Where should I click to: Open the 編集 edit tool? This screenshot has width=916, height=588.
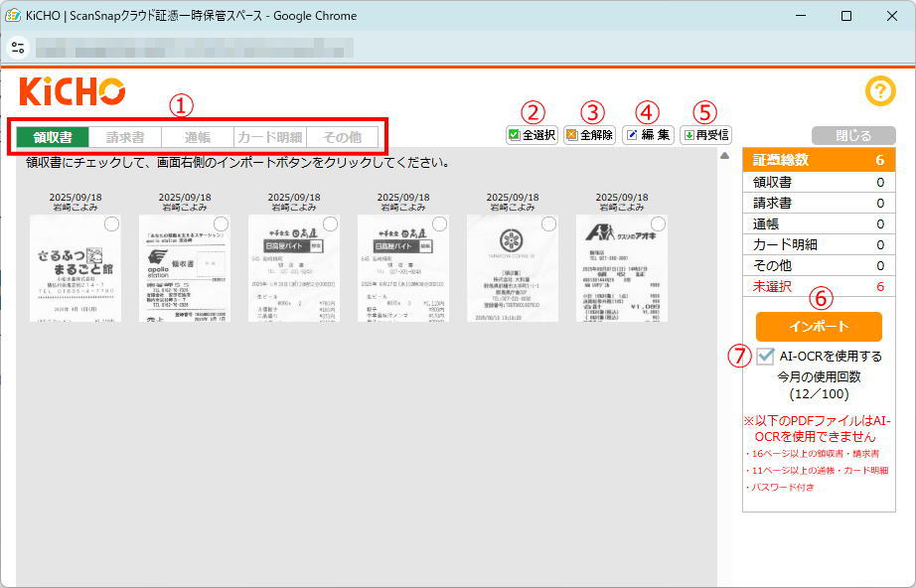[x=648, y=135]
